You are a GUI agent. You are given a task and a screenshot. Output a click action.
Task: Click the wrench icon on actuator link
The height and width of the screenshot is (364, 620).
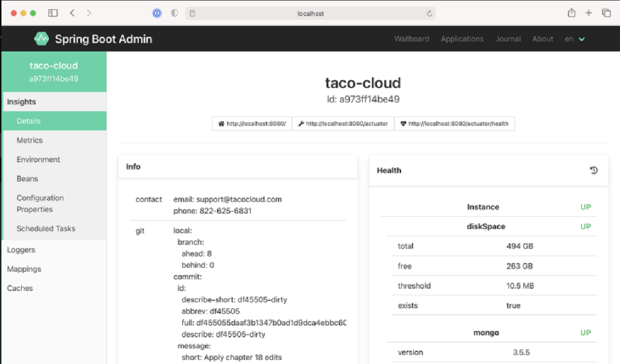point(301,124)
